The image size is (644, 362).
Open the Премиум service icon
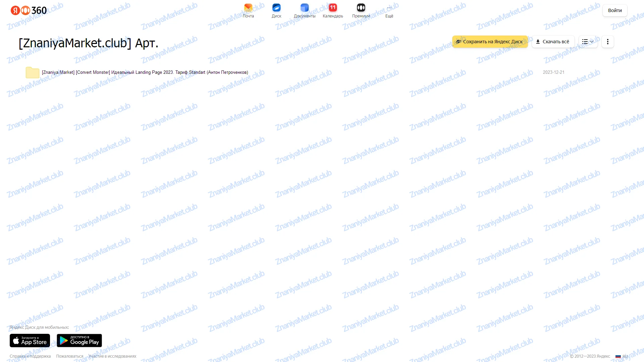(x=361, y=10)
